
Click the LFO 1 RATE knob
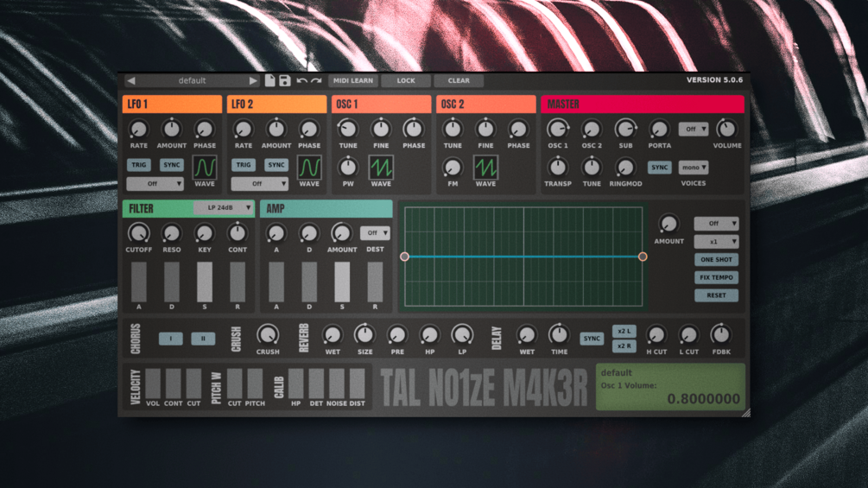(x=138, y=129)
